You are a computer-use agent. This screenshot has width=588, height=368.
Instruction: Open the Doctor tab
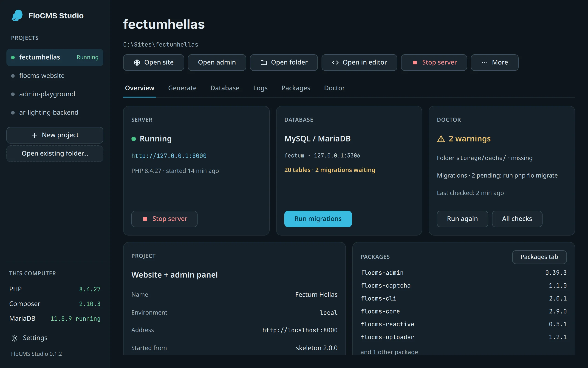click(334, 88)
